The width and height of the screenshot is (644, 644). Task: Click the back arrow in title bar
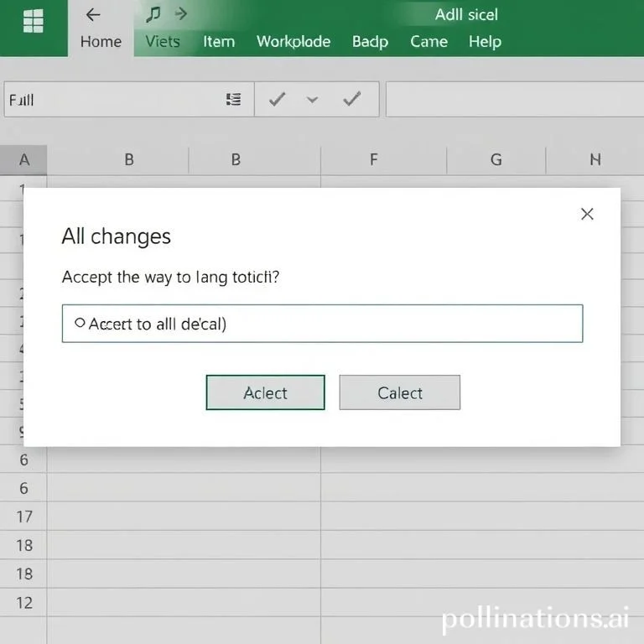93,14
